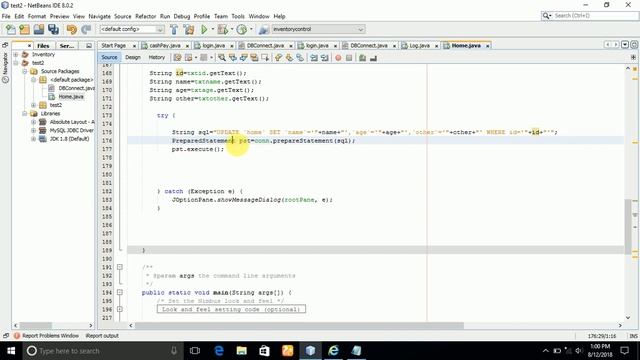Click the Undo toolbar icon

(x=72, y=29)
